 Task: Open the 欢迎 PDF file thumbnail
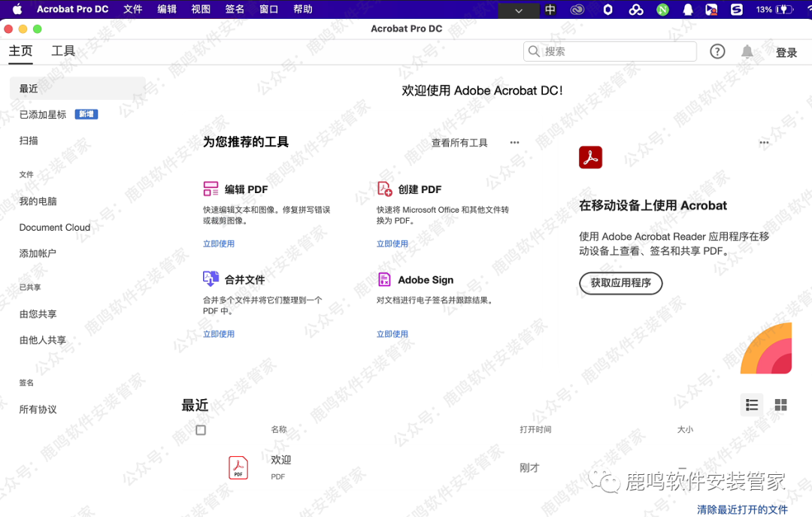pyautogui.click(x=238, y=467)
